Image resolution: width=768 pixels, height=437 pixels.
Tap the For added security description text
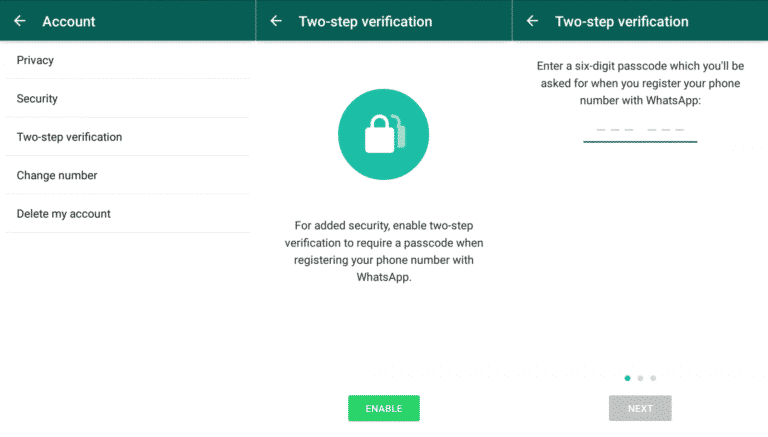[384, 251]
